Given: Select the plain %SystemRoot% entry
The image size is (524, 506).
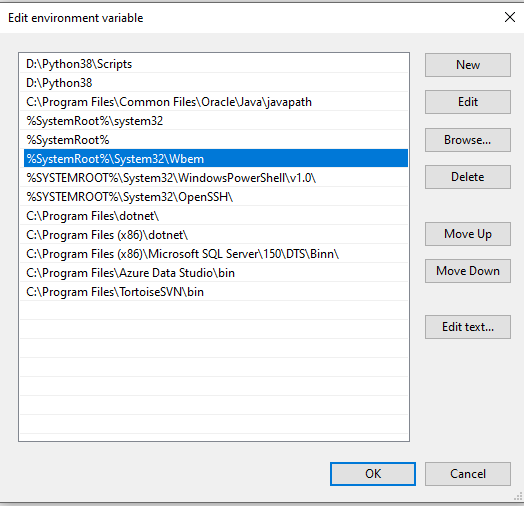Looking at the screenshot, I should tap(216, 140).
